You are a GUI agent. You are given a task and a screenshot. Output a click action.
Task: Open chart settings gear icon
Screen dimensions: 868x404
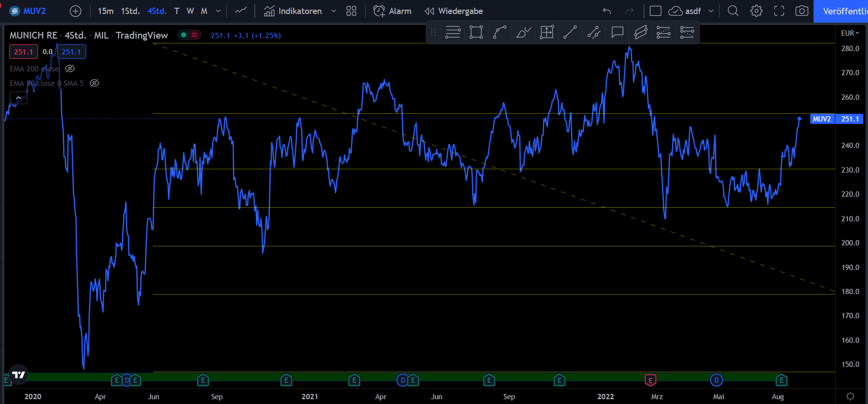[756, 11]
